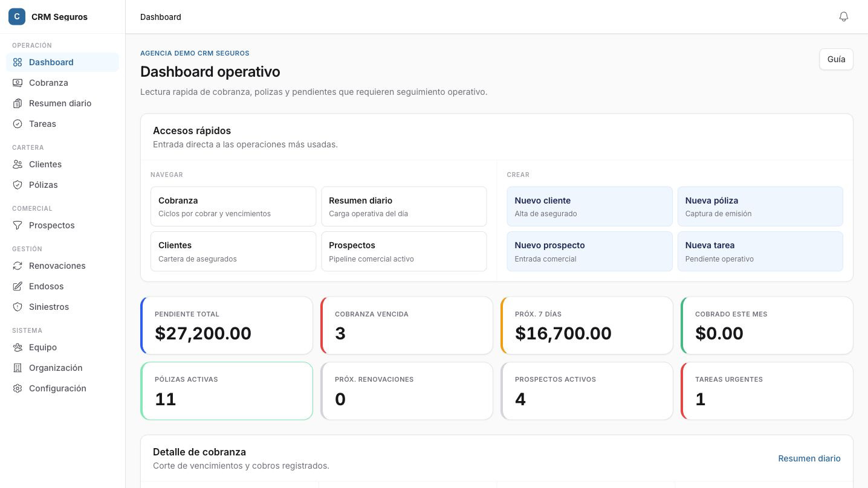This screenshot has height=488, width=868.
Task: Click the Agencia Demo CRM Seguros label
Action: coord(195,53)
